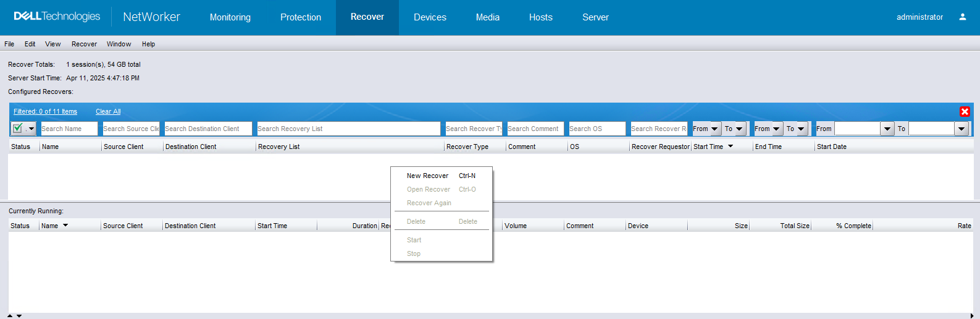Switch to the Monitoring tab
This screenshot has height=319, width=980.
tap(230, 17)
